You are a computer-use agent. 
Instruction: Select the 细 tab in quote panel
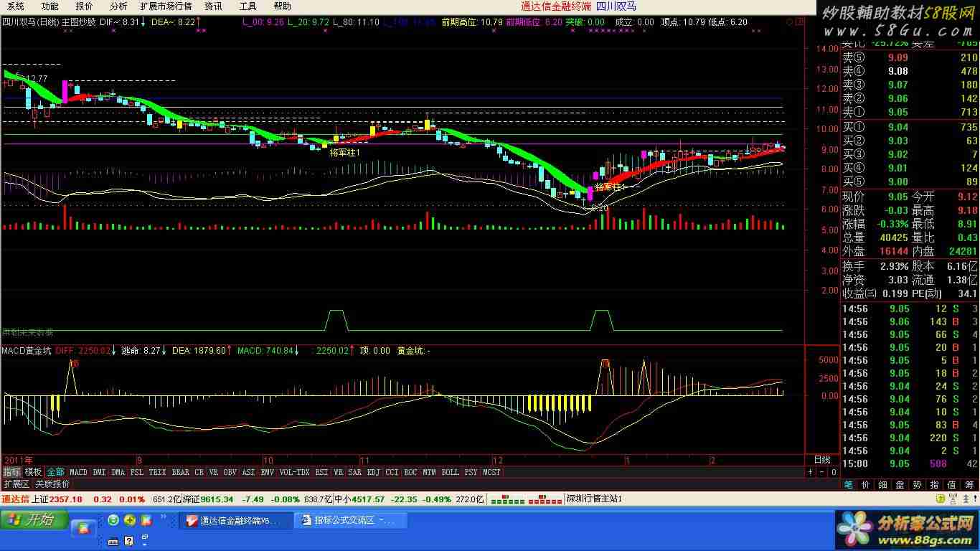tap(883, 485)
